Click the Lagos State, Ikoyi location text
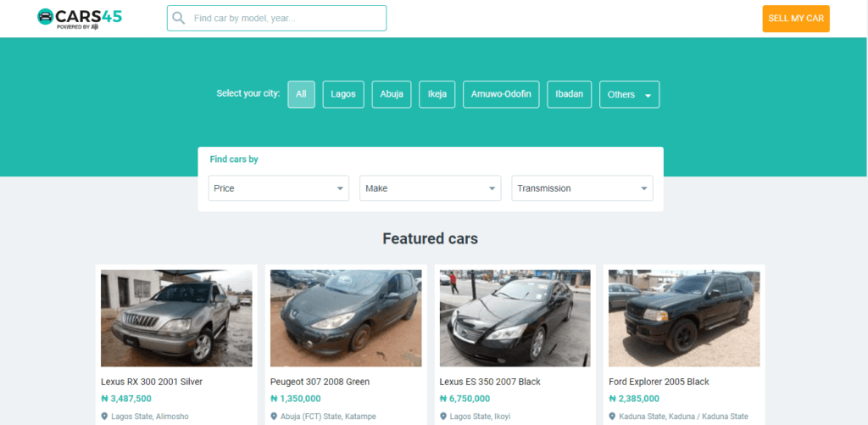 480,417
